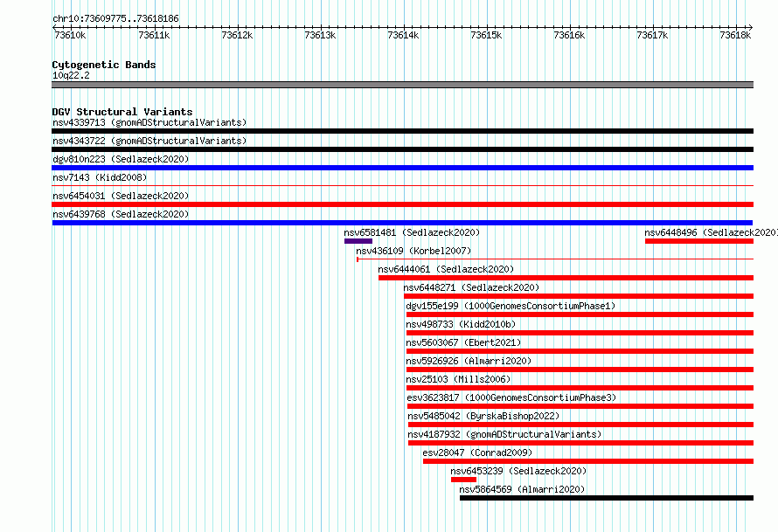Select the purple nsv6581481 variant bar
Screen dimensions: 778x532
[358, 241]
